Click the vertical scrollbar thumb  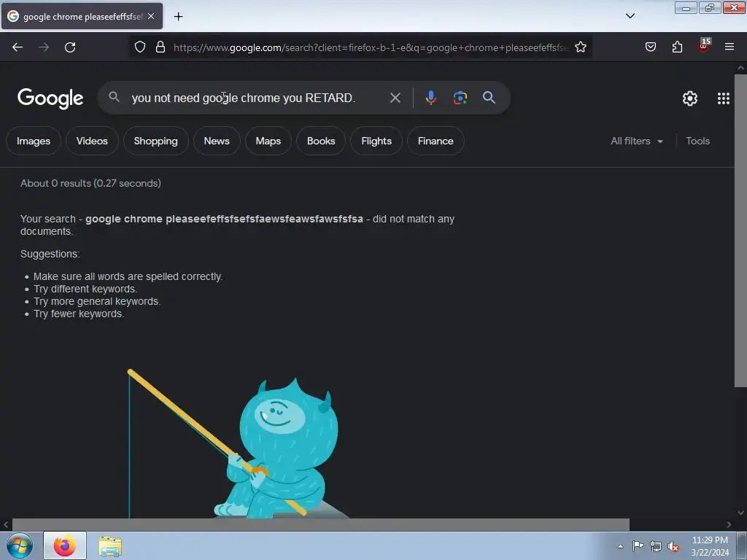(x=740, y=230)
